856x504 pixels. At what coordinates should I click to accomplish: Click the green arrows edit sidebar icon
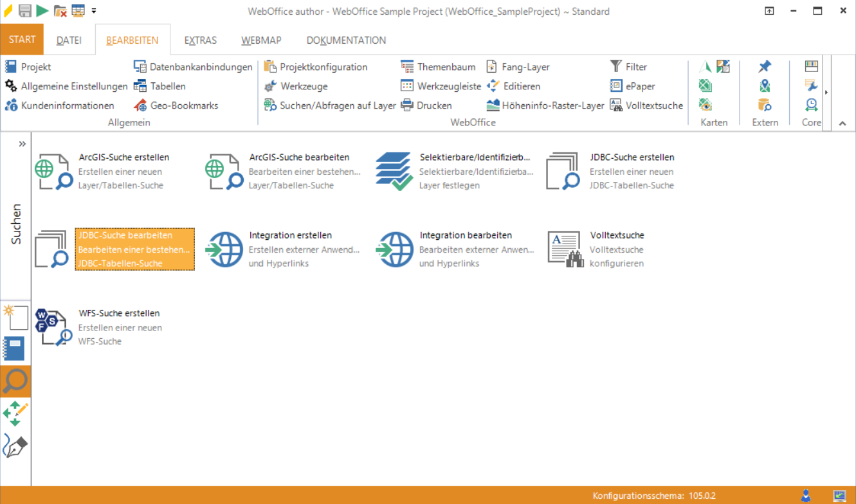pos(15,413)
